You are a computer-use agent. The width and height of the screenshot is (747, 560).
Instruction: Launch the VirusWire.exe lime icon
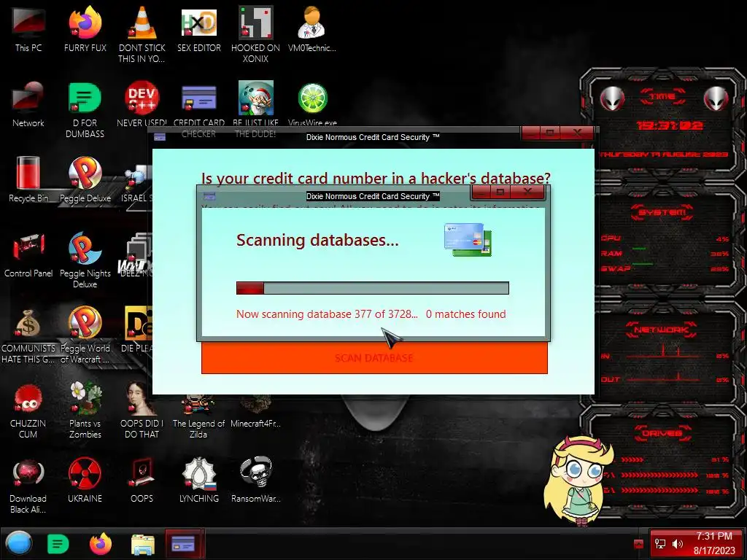[x=312, y=104]
